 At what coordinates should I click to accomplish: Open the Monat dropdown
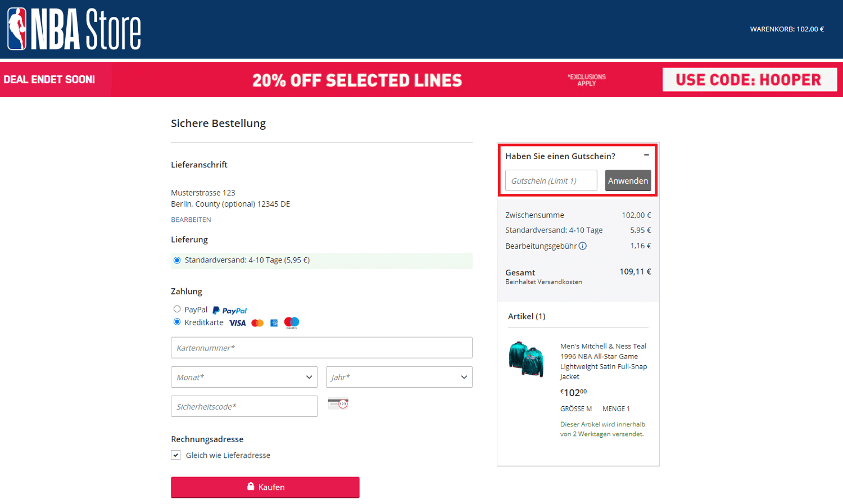[x=244, y=377]
